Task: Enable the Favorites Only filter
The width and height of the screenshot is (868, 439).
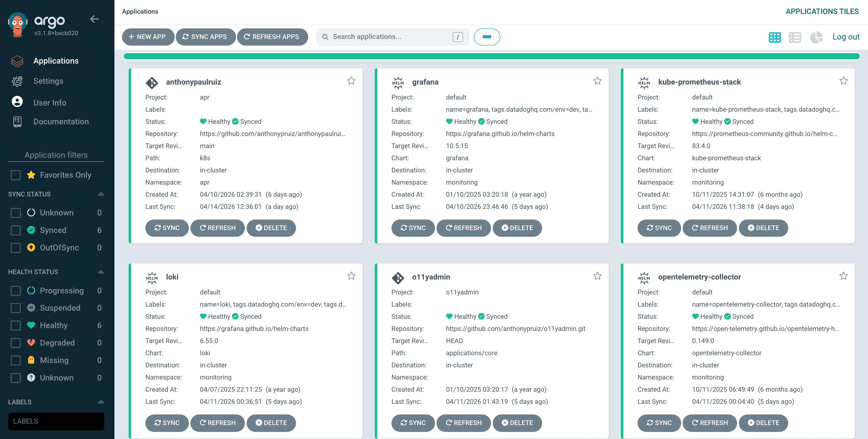Action: pos(15,175)
